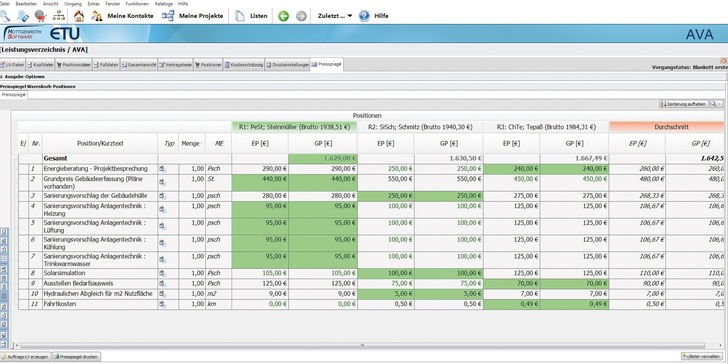Open Meine Projekte
The height and width of the screenshot is (364, 728).
click(192, 16)
